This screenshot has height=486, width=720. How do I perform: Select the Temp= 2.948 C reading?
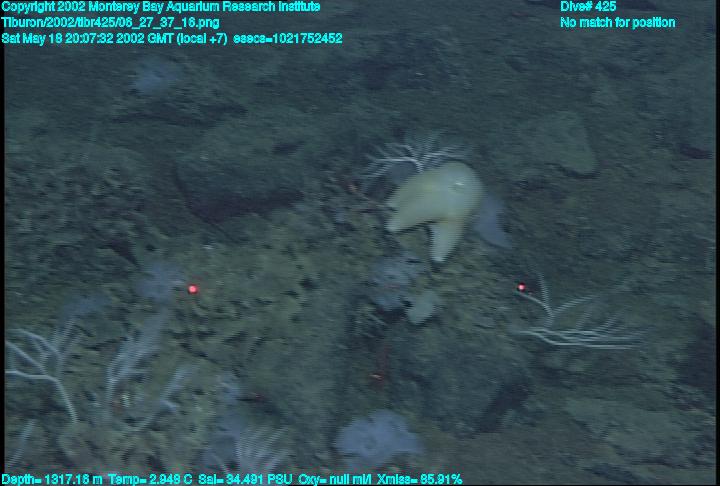(150, 480)
